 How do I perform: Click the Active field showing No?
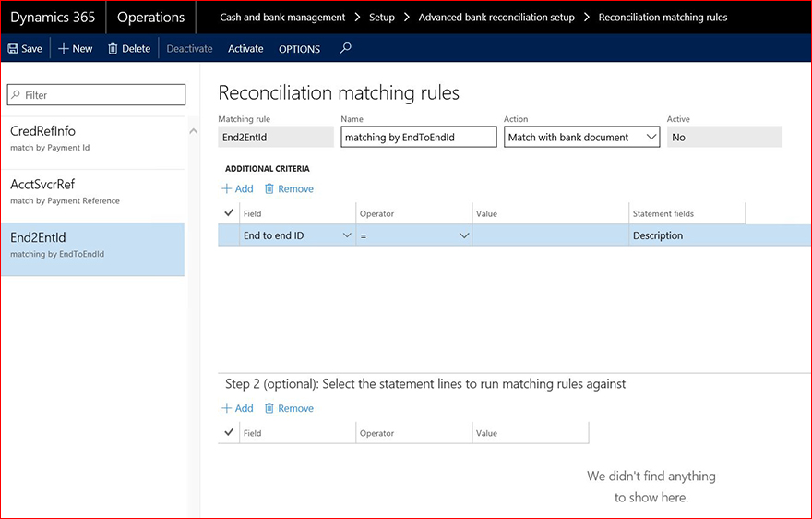[724, 138]
